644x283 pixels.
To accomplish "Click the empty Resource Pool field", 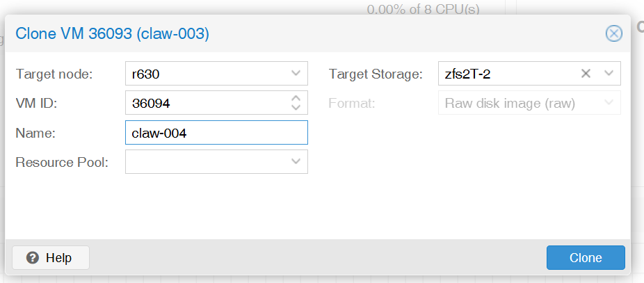I will click(205, 162).
